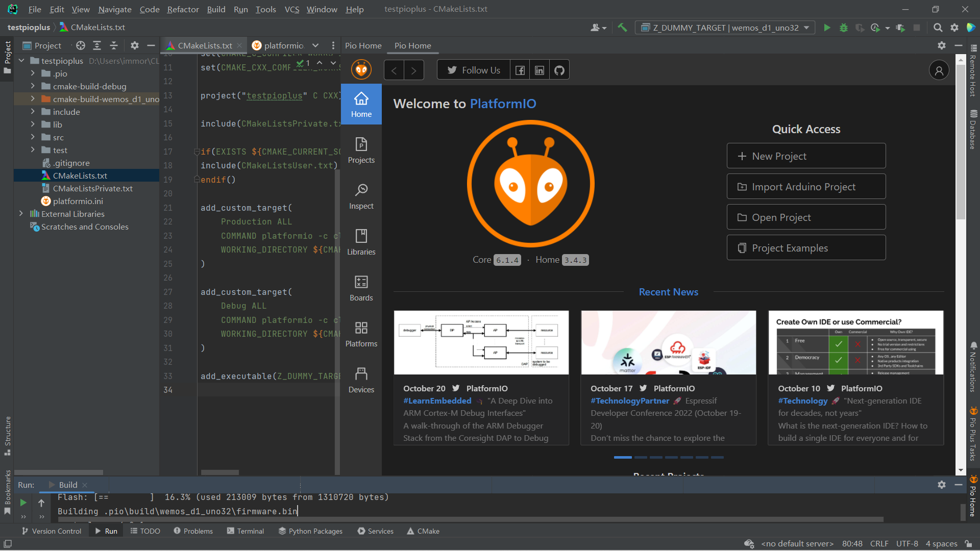The width and height of the screenshot is (980, 551).
Task: Click the Import Arduino Project button
Action: pyautogui.click(x=806, y=186)
